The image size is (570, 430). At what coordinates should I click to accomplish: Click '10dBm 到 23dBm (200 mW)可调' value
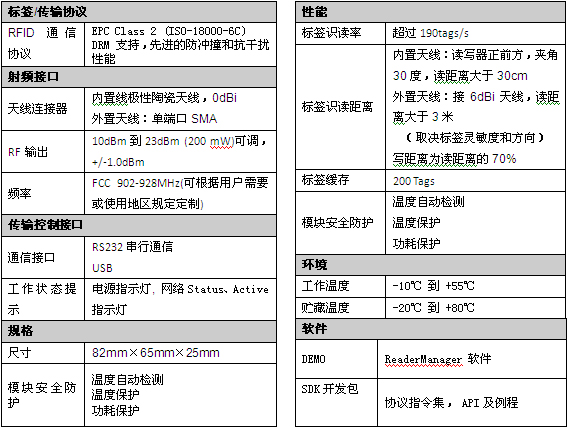176,141
